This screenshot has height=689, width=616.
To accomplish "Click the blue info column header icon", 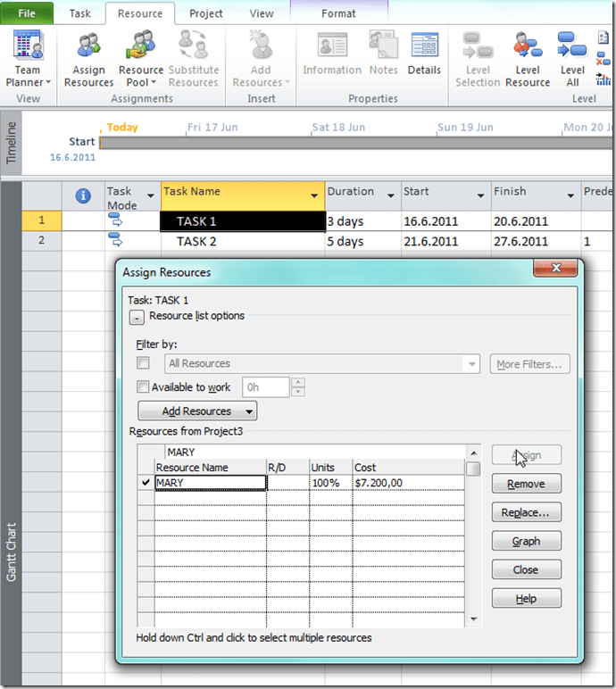I will [84, 195].
